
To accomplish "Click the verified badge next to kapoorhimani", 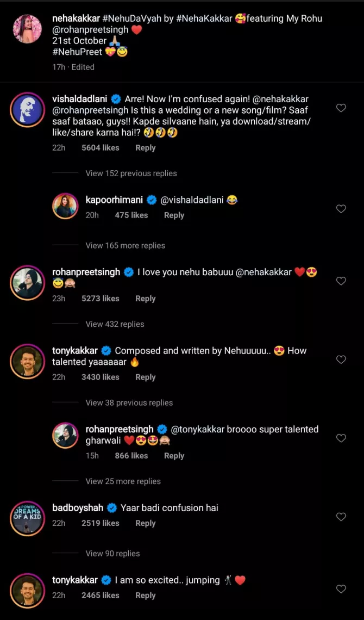I will pyautogui.click(x=152, y=200).
